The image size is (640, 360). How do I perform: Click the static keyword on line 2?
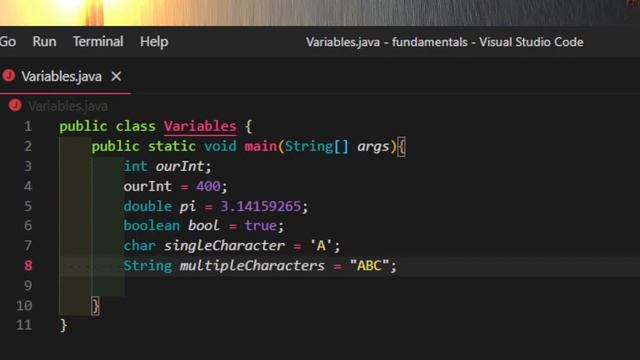(x=171, y=146)
